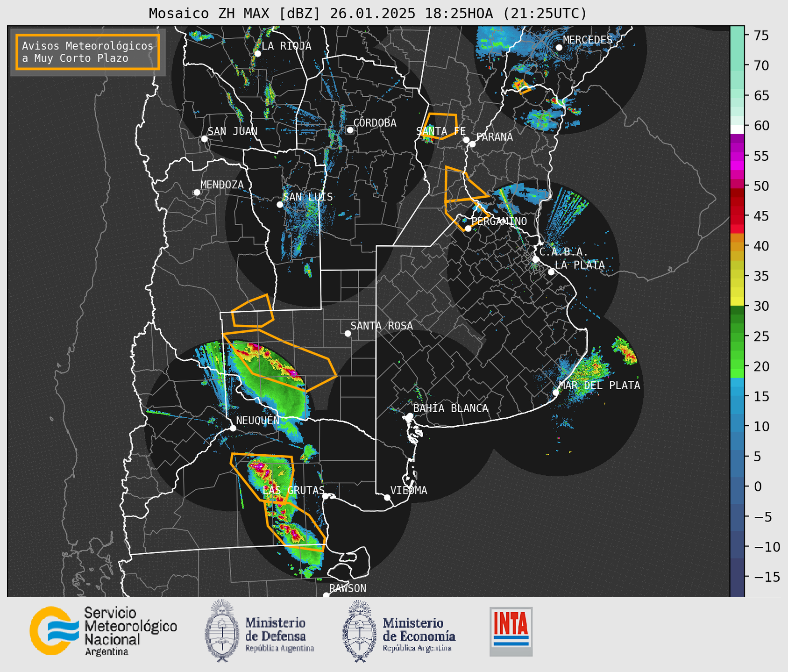
Task: Click the orange 40 dBZ color band
Action: pos(737,246)
